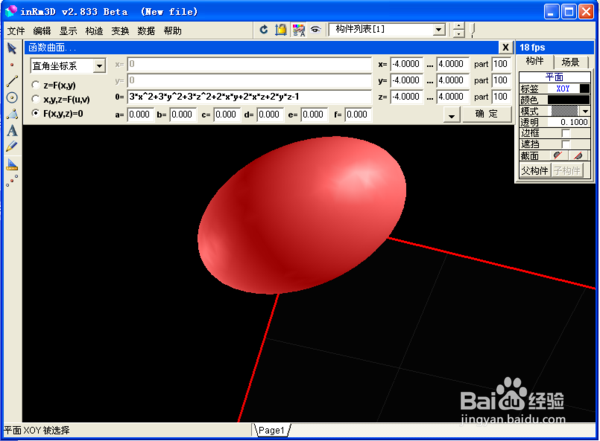Click the inRm3D app icon in title bar
600x441 pixels.
(x=11, y=11)
